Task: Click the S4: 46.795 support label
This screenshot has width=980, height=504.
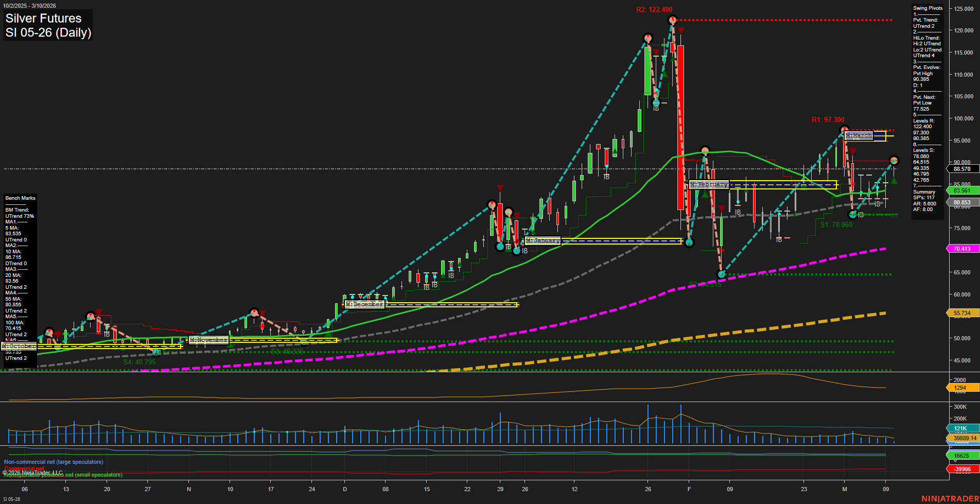Action: pos(139,362)
